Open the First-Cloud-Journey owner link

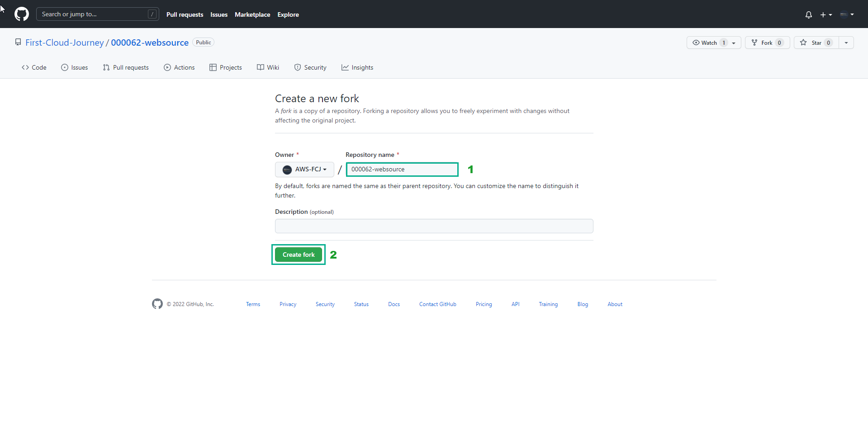(65, 42)
